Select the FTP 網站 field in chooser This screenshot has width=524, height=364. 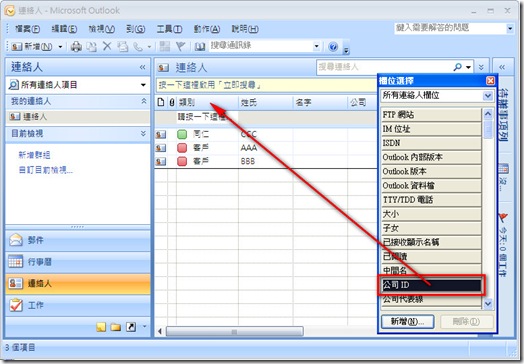pos(431,115)
